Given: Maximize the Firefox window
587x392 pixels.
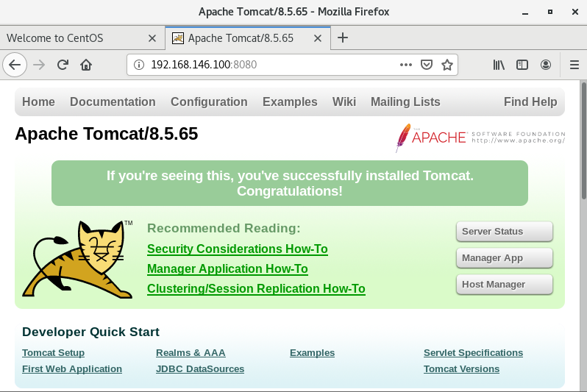Looking at the screenshot, I should coord(550,12).
